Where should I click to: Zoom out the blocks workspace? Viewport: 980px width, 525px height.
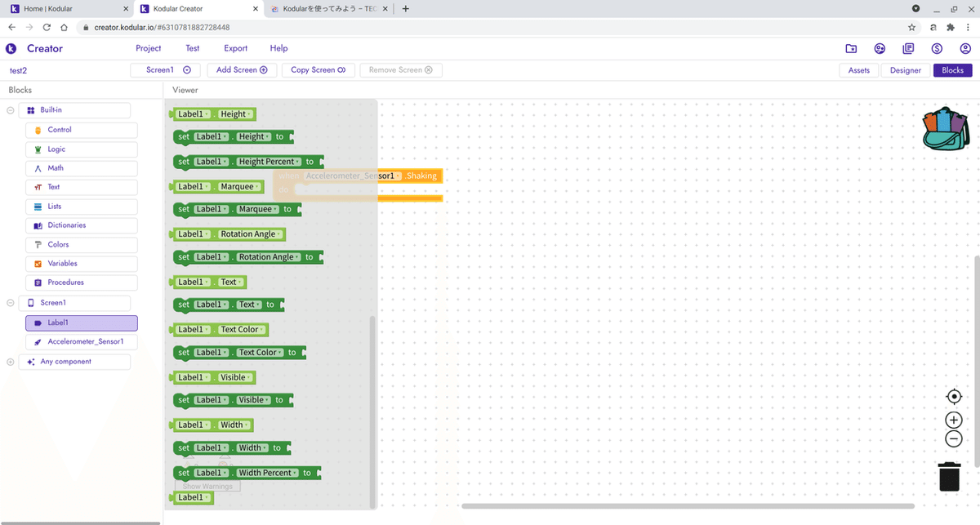[953, 439]
